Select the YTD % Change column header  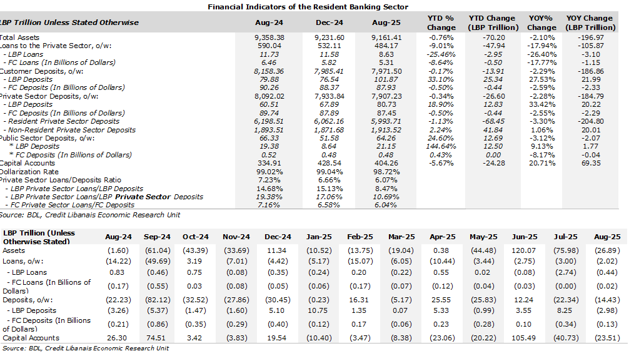[441, 23]
